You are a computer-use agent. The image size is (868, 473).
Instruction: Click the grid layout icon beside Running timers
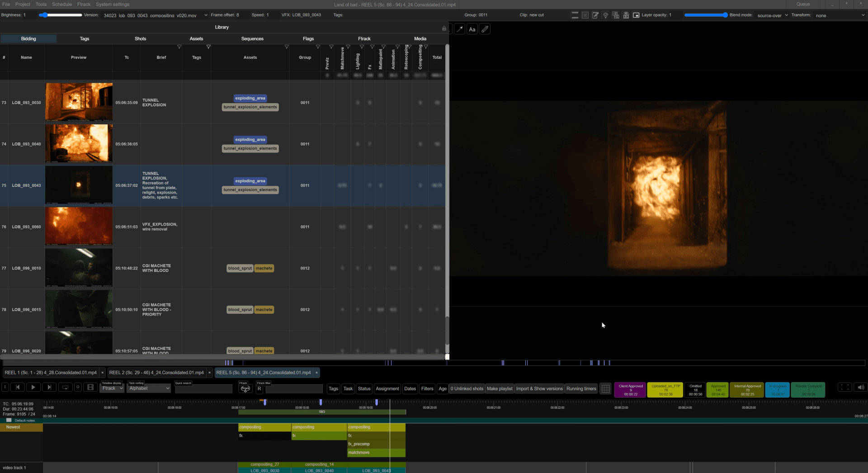point(605,388)
